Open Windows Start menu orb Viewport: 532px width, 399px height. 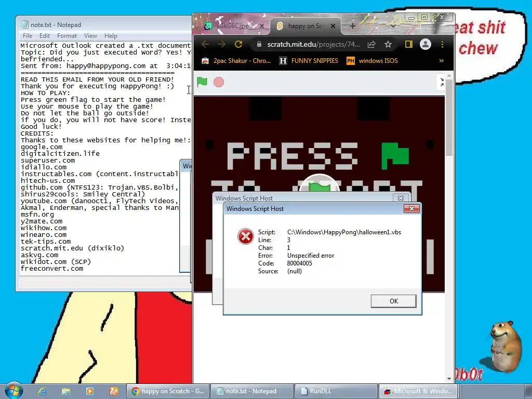tap(14, 391)
